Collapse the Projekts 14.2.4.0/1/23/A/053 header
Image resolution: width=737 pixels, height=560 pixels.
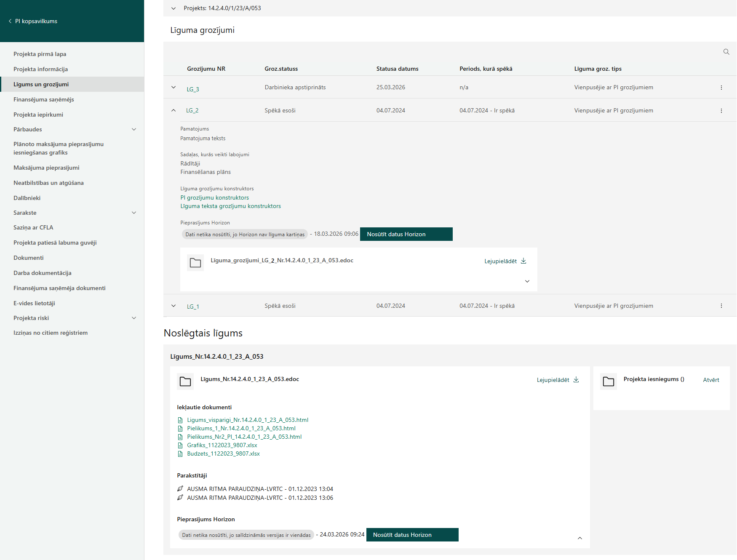[x=174, y=8]
